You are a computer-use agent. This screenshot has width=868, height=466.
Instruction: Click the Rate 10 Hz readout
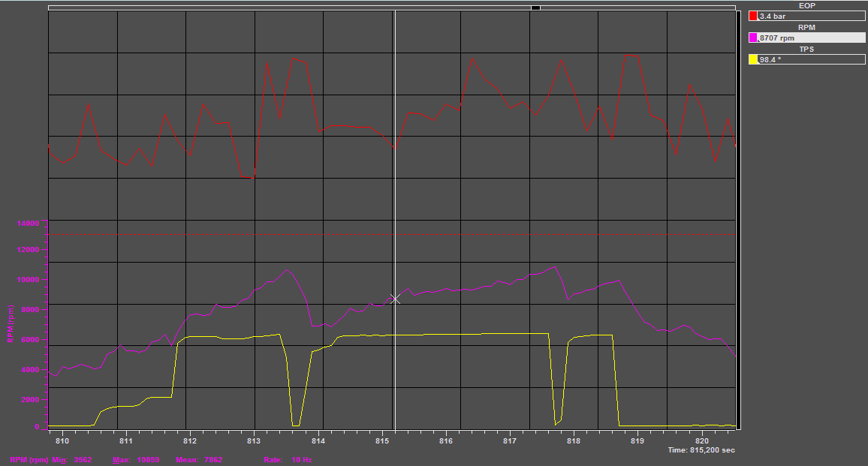tap(287, 459)
